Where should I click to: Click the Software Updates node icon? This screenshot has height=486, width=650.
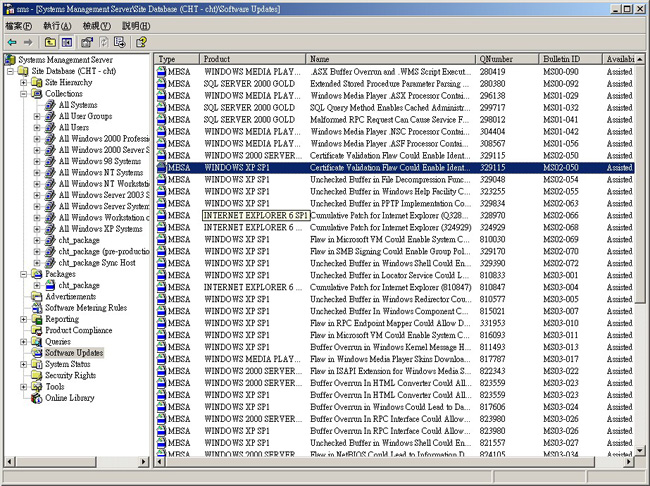point(37,353)
